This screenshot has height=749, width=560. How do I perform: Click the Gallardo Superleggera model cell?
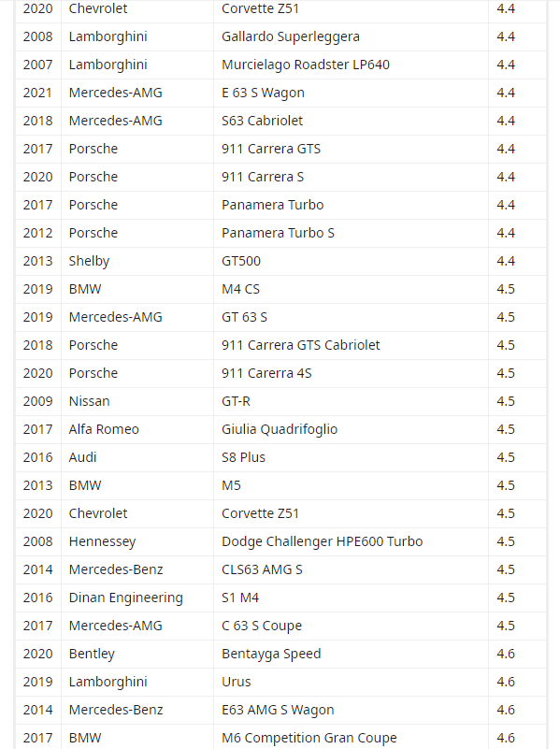351,36
